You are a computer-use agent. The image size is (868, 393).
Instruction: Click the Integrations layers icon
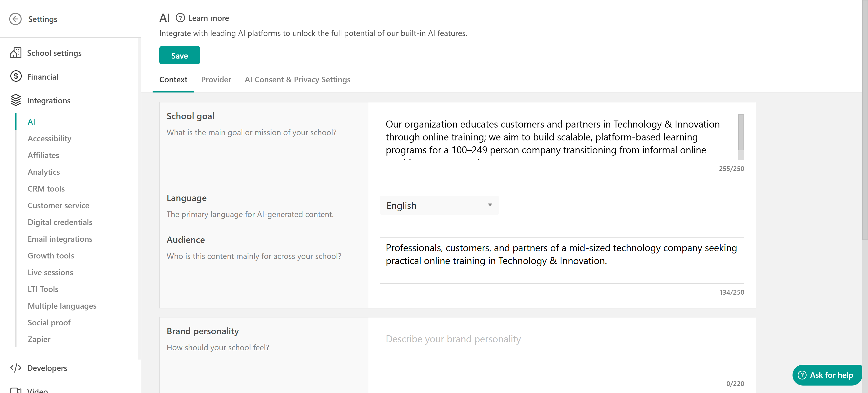click(x=16, y=100)
